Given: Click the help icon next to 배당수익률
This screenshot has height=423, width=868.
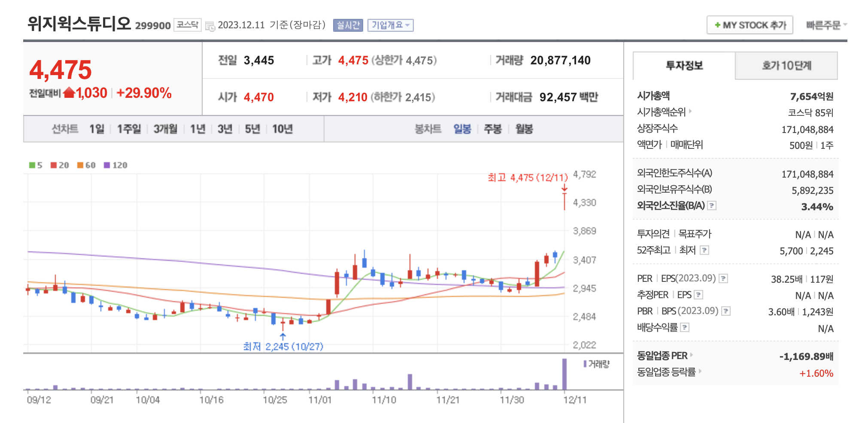Looking at the screenshot, I should [x=685, y=327].
